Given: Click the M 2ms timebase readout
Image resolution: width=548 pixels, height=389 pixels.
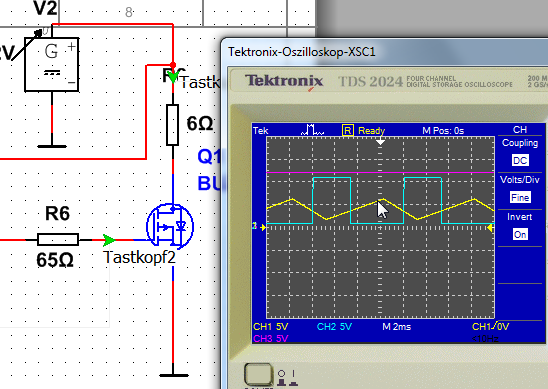Looking at the screenshot, I should 396,327.
